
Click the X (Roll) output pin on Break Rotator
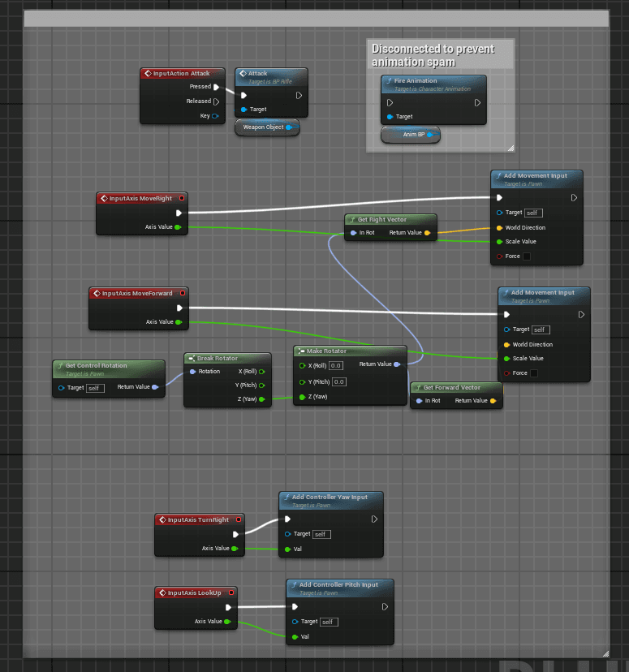coord(262,372)
